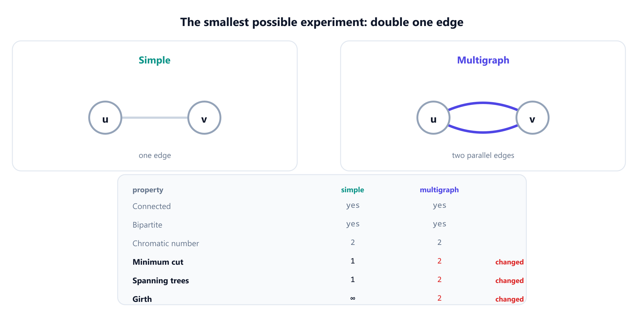The height and width of the screenshot is (322, 644).
Task: Click the Multigraph panel heading
Action: [483, 60]
